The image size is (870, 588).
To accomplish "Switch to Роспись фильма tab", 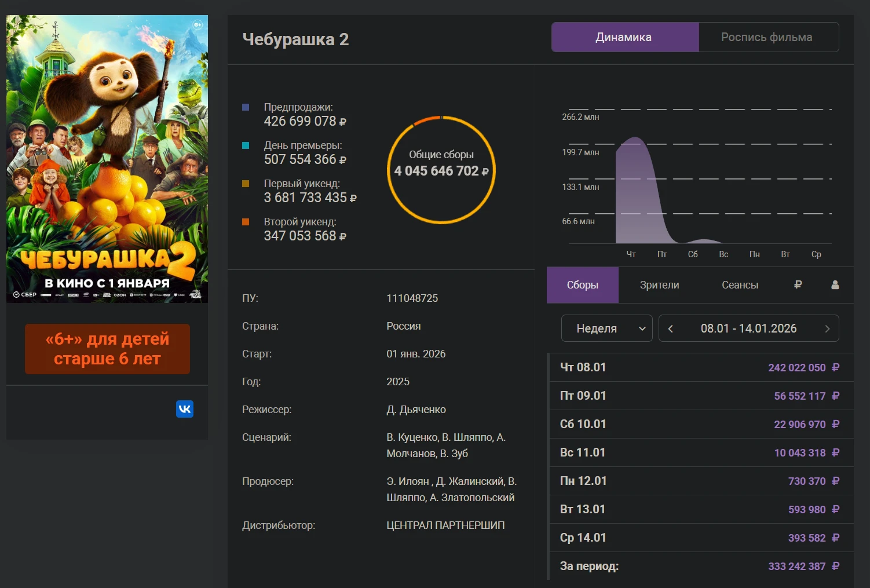I will point(767,37).
